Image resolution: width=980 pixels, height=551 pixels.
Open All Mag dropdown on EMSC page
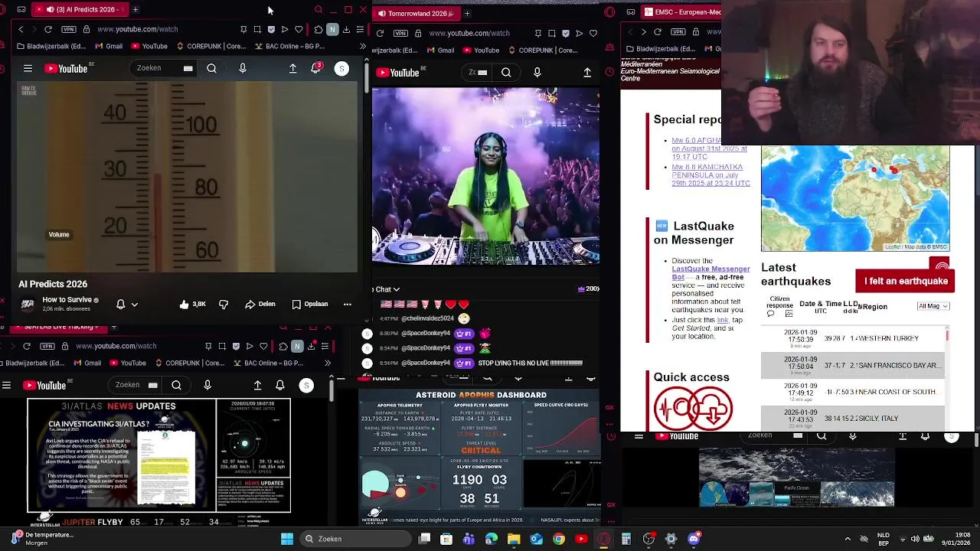click(x=933, y=306)
